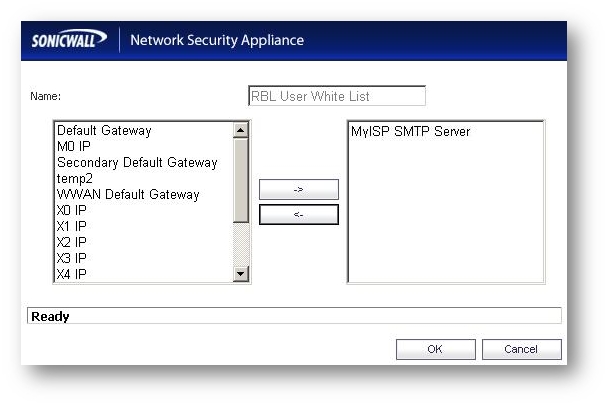Click the Ready status bar text

50,317
